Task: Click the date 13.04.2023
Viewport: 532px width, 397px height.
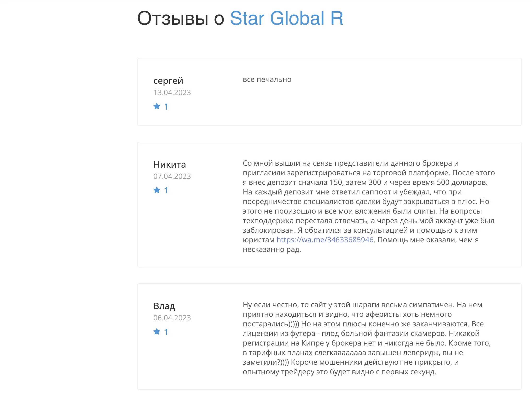Action: [x=172, y=92]
